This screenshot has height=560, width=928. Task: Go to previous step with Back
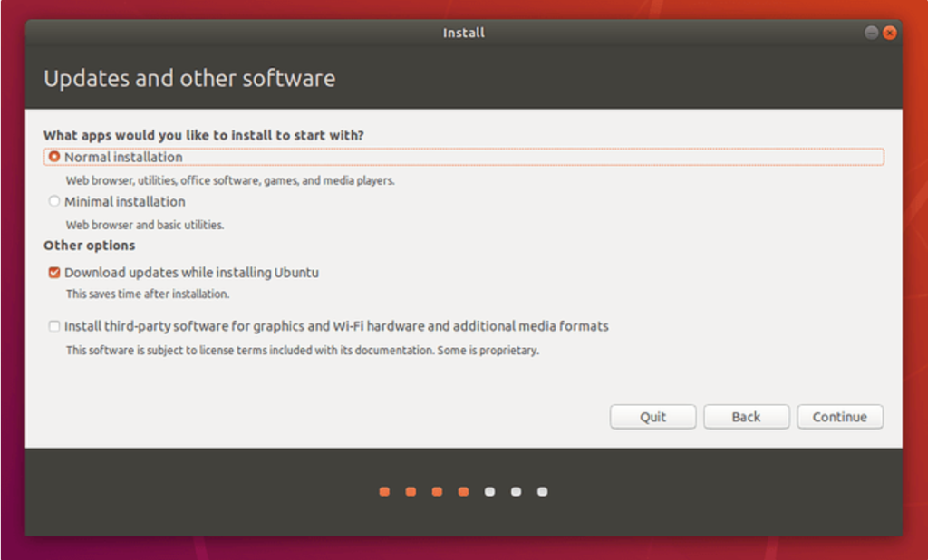(746, 417)
